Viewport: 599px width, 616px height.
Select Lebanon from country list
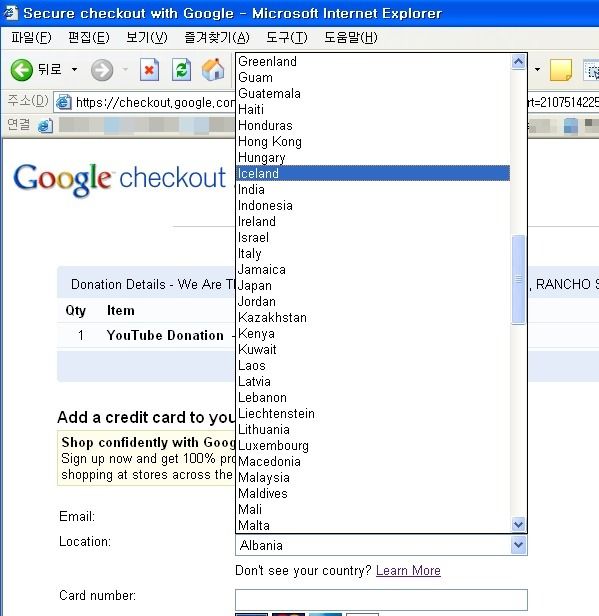coord(373,398)
